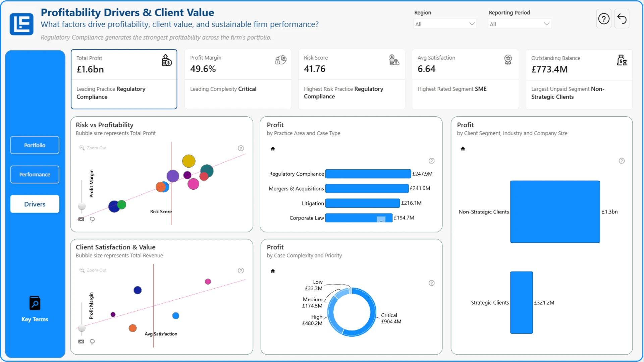Click the Avg Satisfaction ribbon badge icon
Image resolution: width=644 pixels, height=362 pixels.
pos(508,60)
